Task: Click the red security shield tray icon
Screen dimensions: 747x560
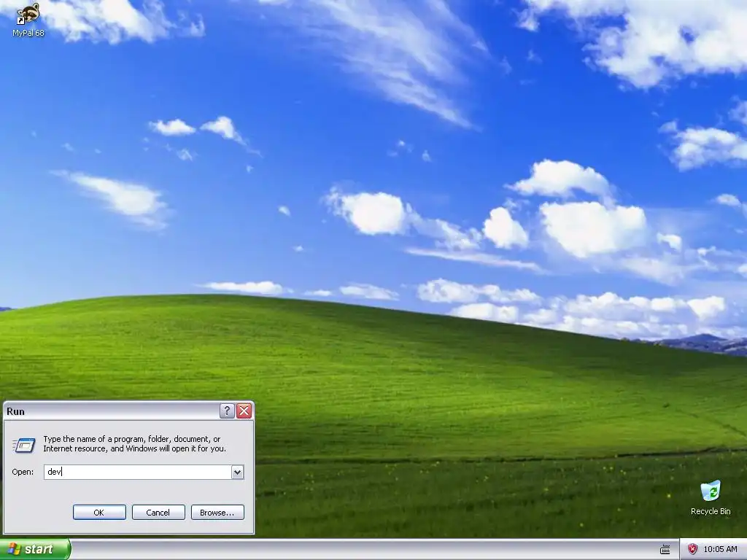Action: 693,550
